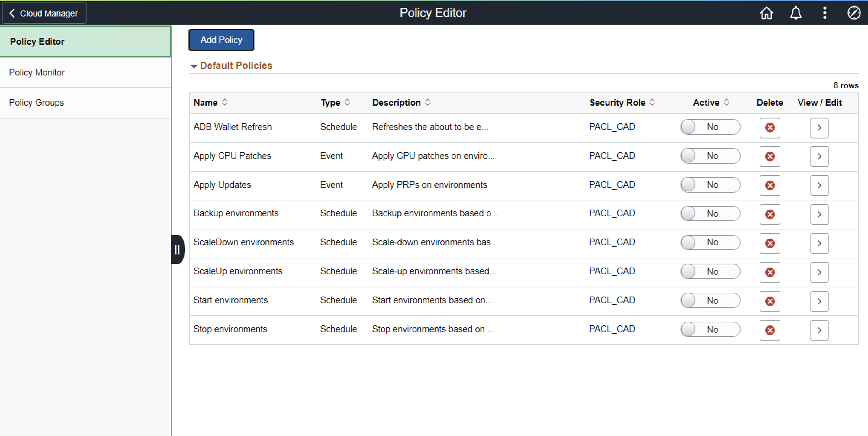Open Policy Monitor in sidebar

click(37, 72)
